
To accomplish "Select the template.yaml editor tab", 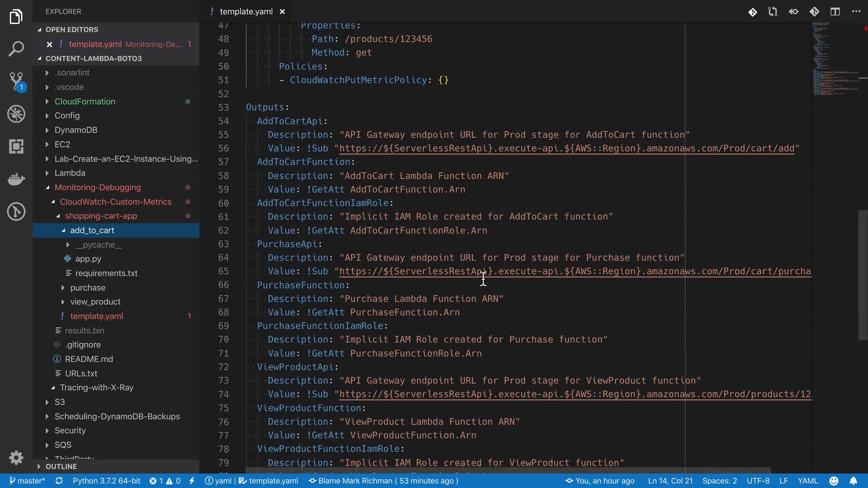I will tap(246, 12).
